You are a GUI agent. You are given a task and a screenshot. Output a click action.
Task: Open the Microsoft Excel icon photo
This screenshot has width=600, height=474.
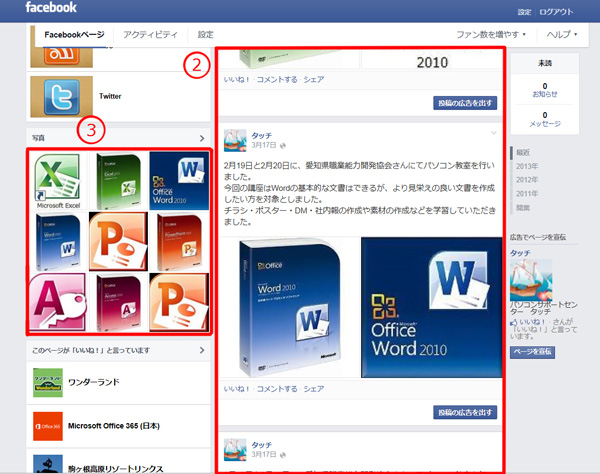[58, 181]
